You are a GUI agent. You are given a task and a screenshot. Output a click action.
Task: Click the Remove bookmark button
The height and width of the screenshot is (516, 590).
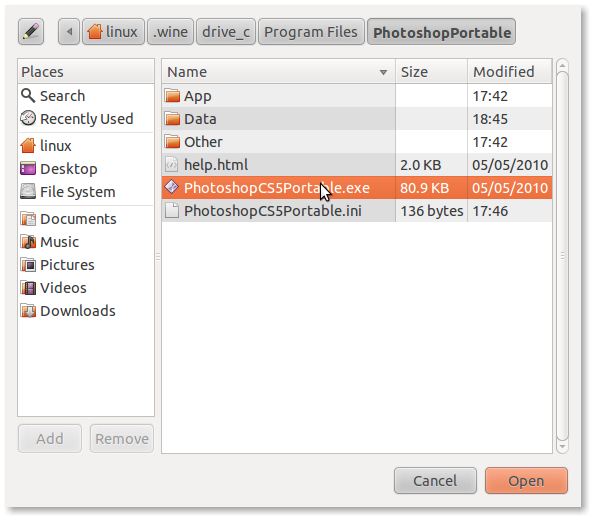pos(122,438)
